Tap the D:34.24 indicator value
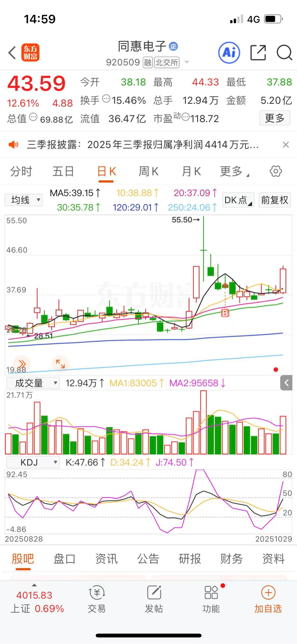297x644 pixels. (130, 462)
